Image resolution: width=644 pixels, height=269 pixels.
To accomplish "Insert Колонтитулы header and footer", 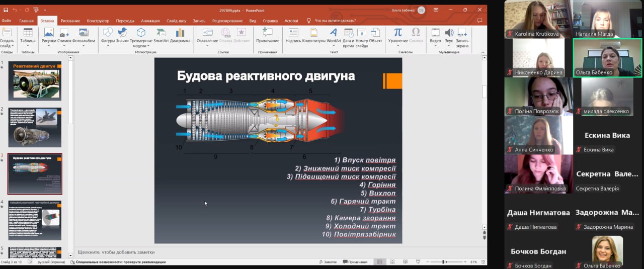I will (314, 35).
